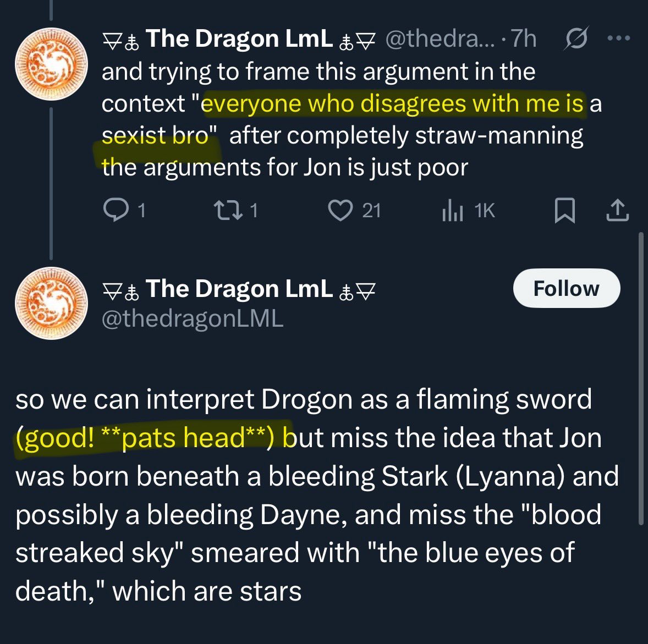Open the truncated @thedra... handle

coord(440,39)
